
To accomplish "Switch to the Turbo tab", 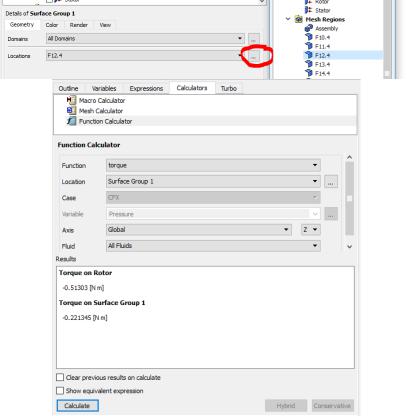I will coord(229,88).
